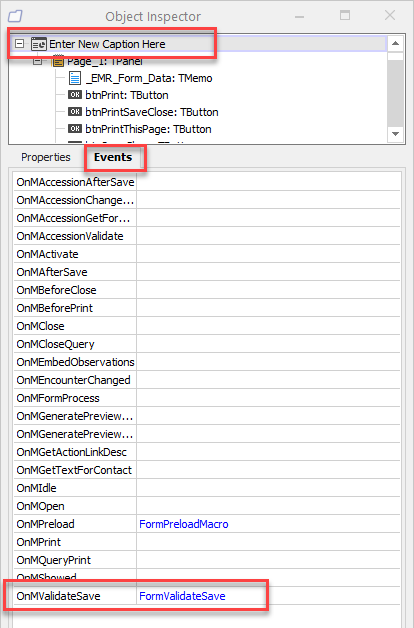This screenshot has width=414, height=628.
Task: Click the tree scrollbar up arrow
Action: 395,43
